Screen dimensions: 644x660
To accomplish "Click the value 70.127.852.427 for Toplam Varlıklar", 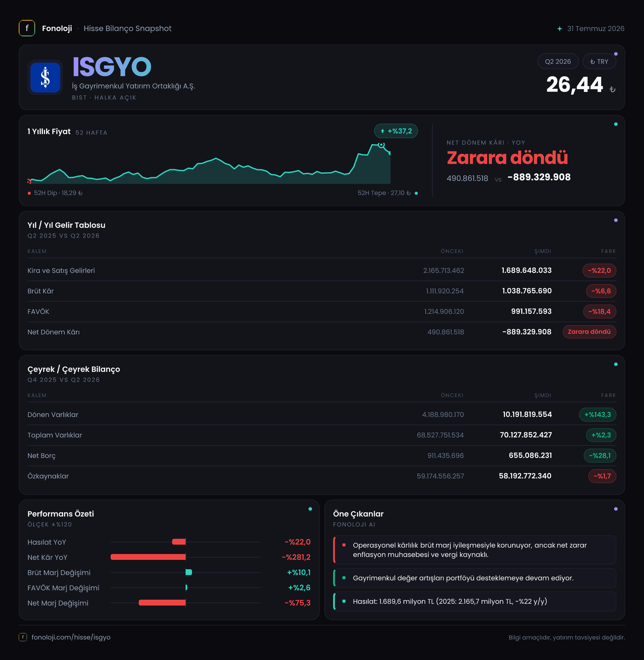I will 526,435.
